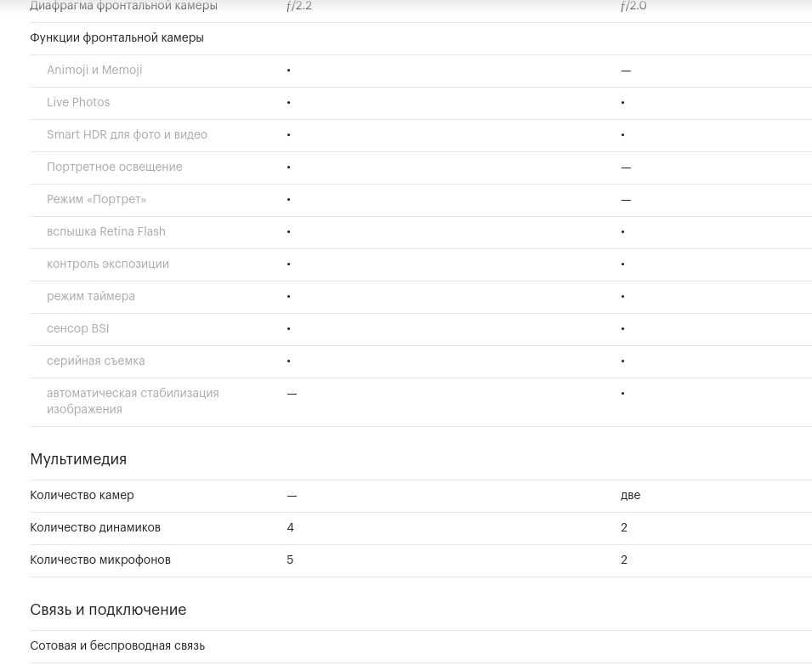Image resolution: width=812 pixels, height=665 pixels.
Task: Select the 'режим таймера' label
Action: (91, 296)
